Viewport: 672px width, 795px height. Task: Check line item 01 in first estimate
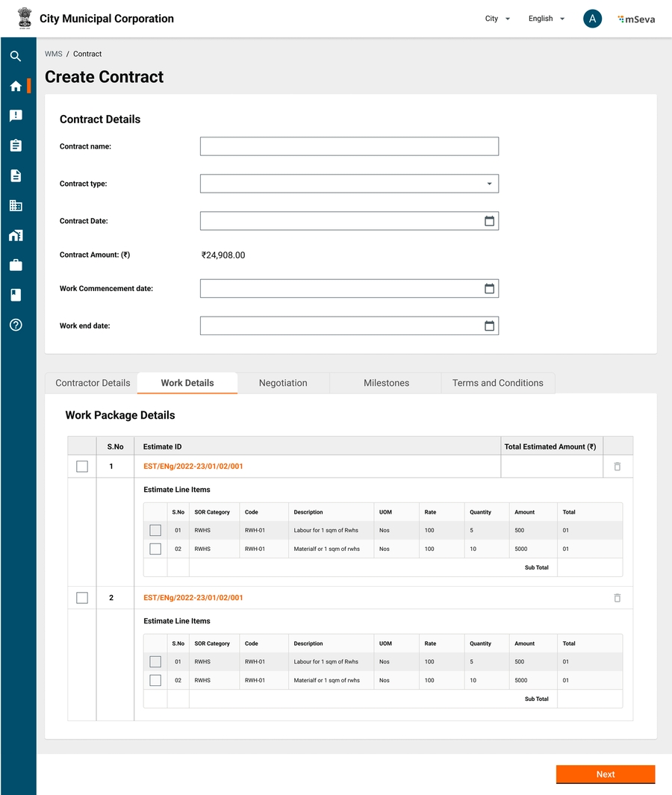pos(155,531)
